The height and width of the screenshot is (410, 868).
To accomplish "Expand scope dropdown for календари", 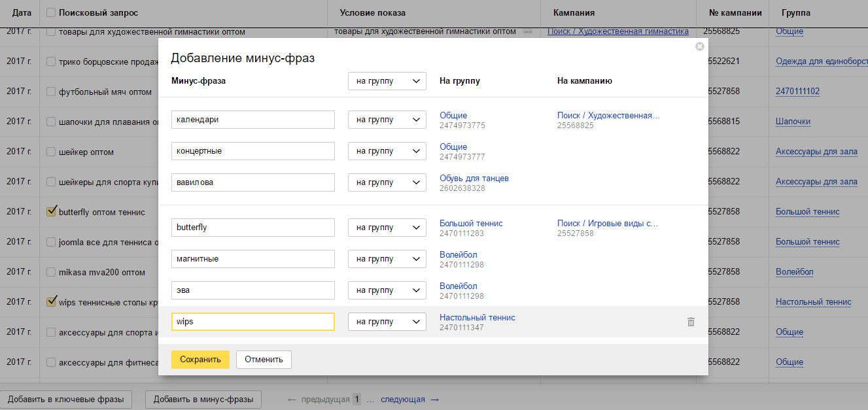I will tap(387, 120).
